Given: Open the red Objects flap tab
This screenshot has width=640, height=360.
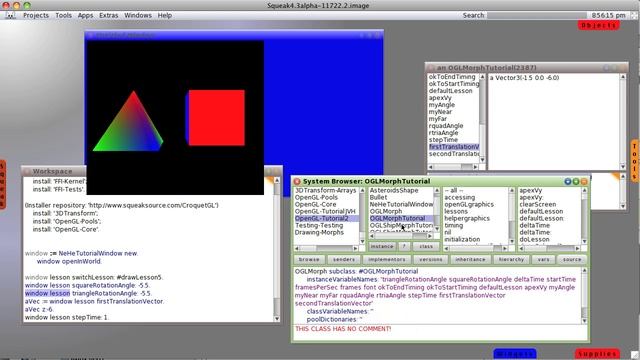Looking at the screenshot, I should click(x=598, y=25).
